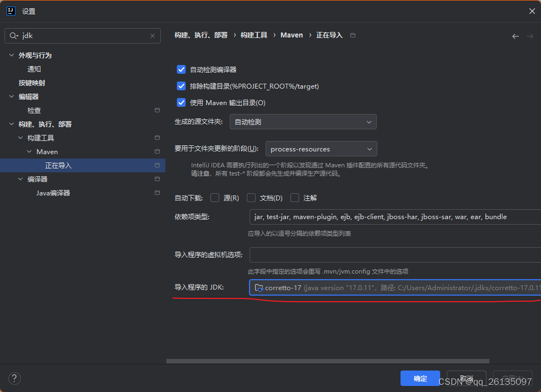Click the 正在导入 breadcrumb text
The image size is (541, 392).
pyautogui.click(x=329, y=35)
